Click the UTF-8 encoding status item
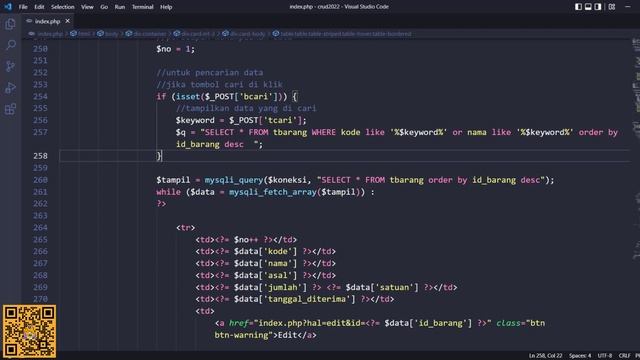 pos(604,356)
